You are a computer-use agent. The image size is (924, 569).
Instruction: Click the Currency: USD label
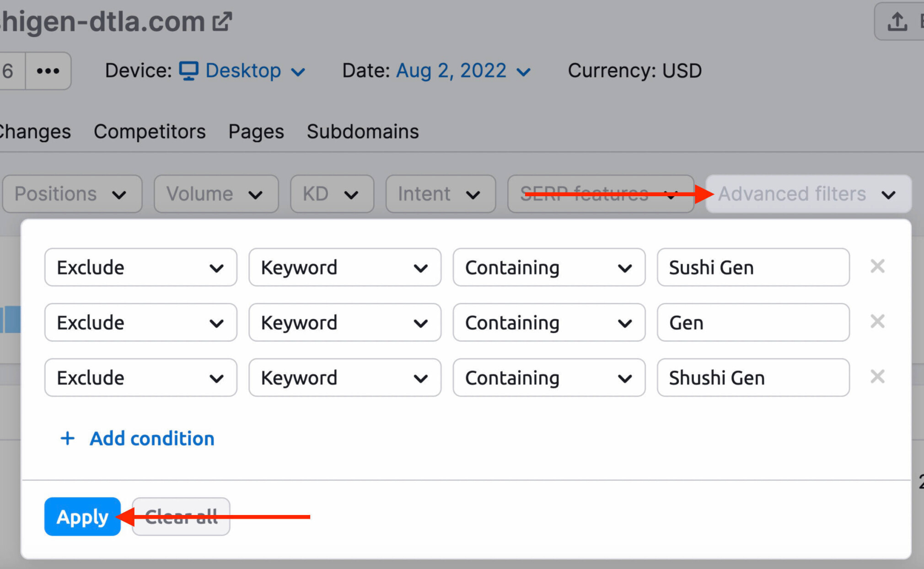634,71
